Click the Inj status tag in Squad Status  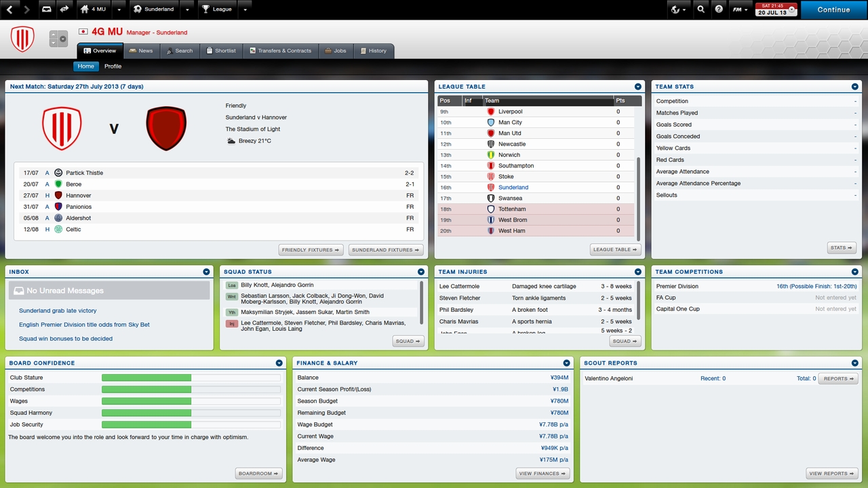pos(232,324)
